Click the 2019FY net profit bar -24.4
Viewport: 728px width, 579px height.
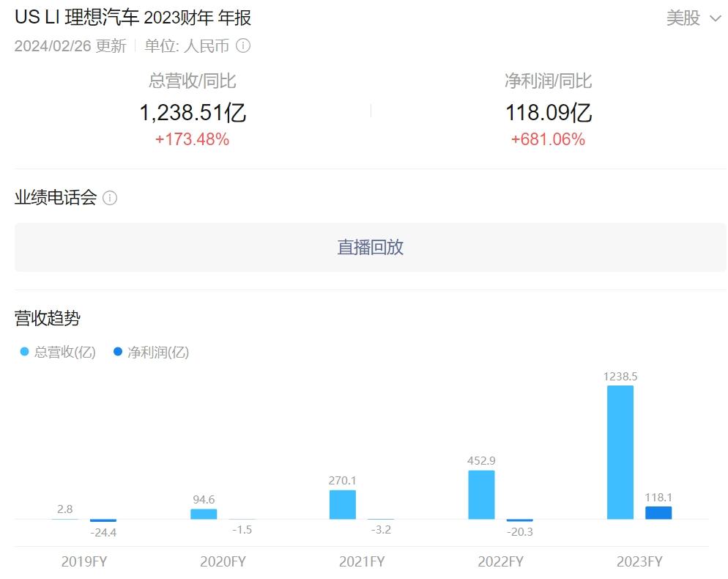click(103, 520)
